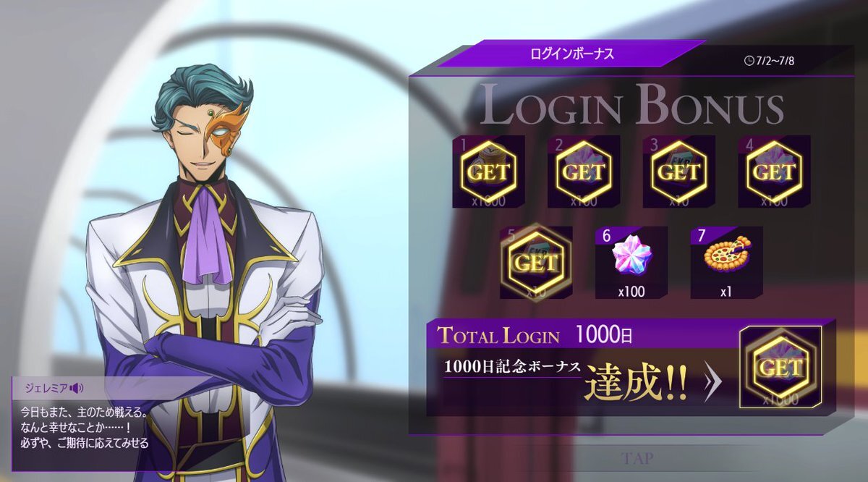Click day 3 GET reward icon
The width and height of the screenshot is (868, 482).
pos(678,172)
